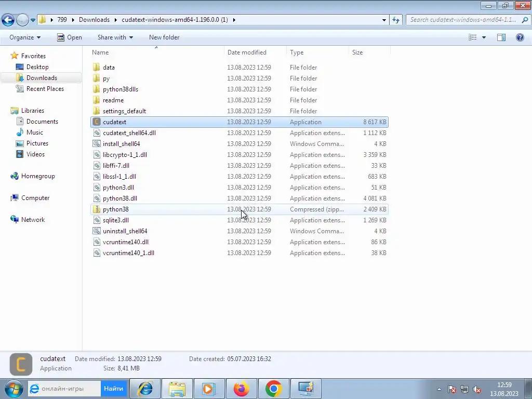The image size is (532, 399).
Task: Sort by Name column header
Action: (x=100, y=52)
